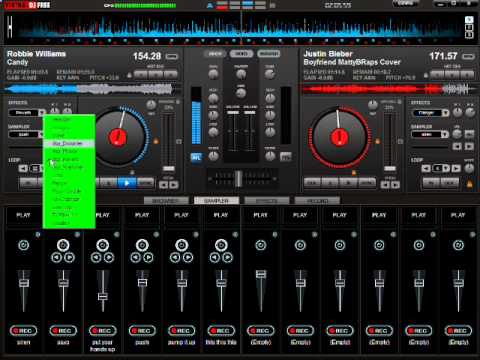480x360 pixels.
Task: Click the right deck pitch bend plus arrow
Action: pos(395,185)
